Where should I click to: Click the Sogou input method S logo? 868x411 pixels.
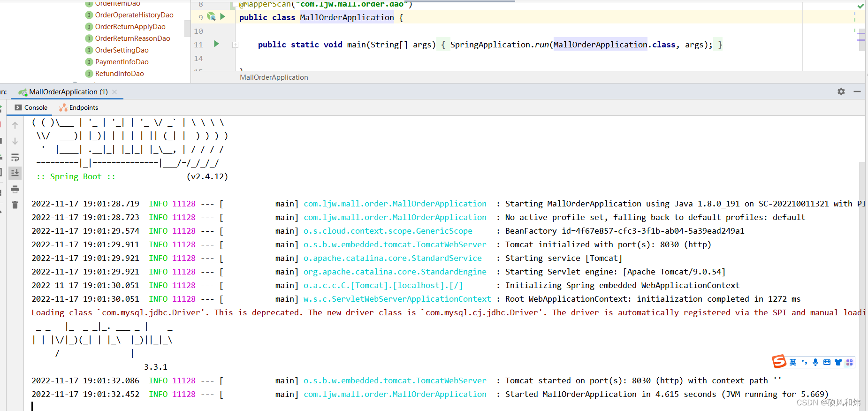click(779, 362)
